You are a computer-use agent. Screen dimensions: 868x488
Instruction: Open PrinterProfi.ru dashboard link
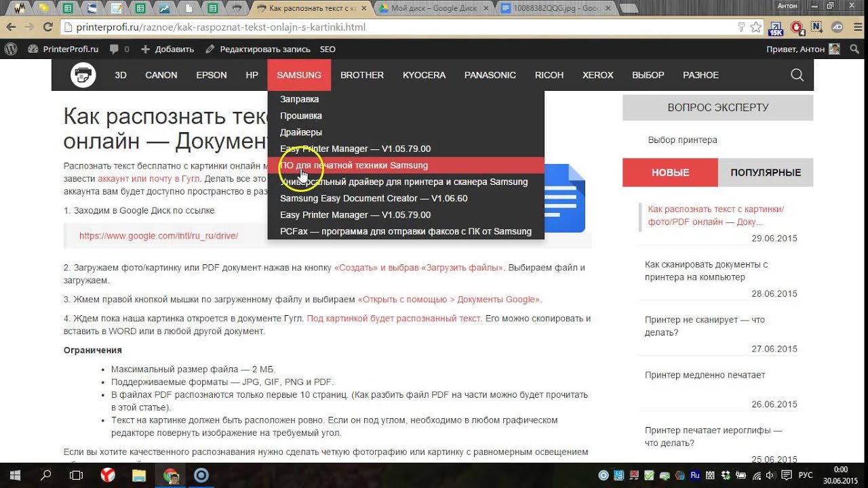[63, 49]
